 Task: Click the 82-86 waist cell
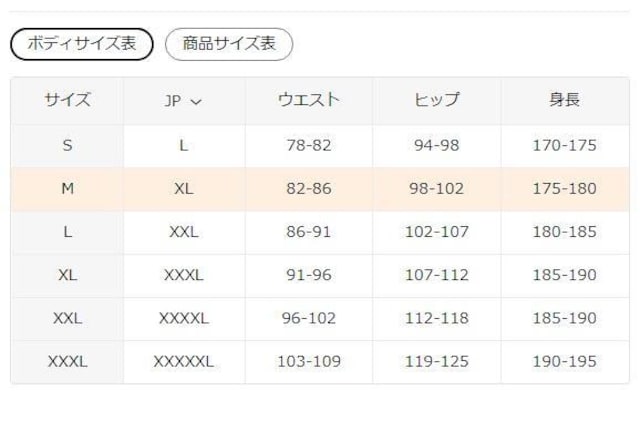[x=308, y=188]
